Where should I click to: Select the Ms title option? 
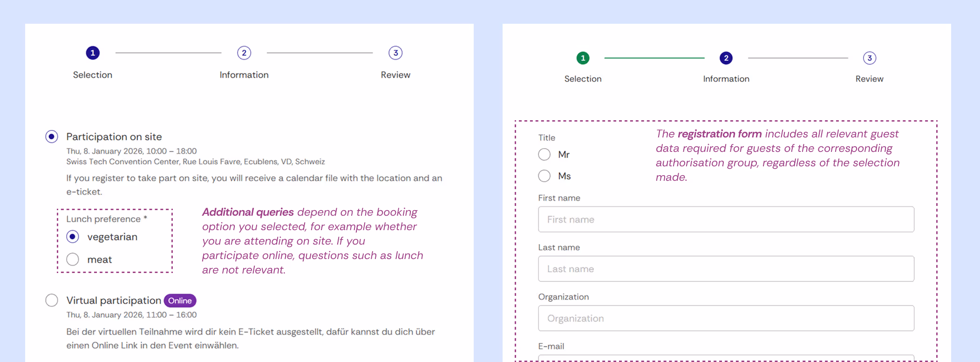544,176
